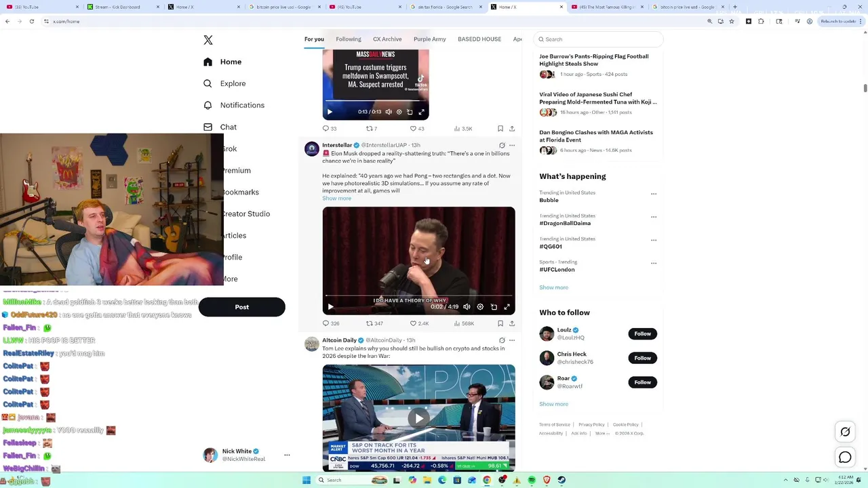Click the X logo icon
Screen dimensions: 868x488
pos(208,40)
